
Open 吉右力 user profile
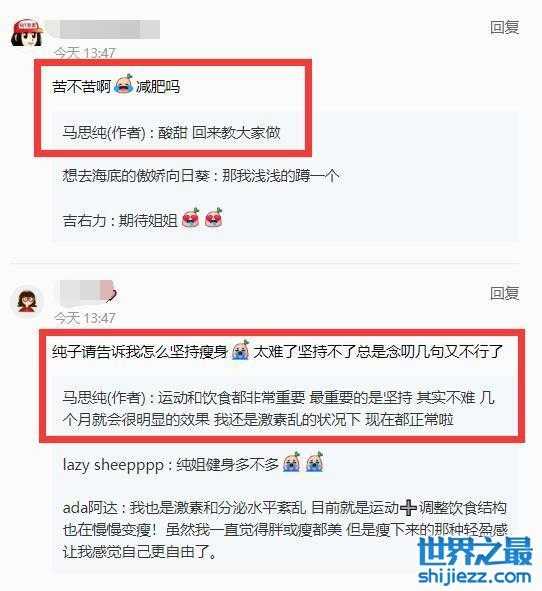coord(85,220)
